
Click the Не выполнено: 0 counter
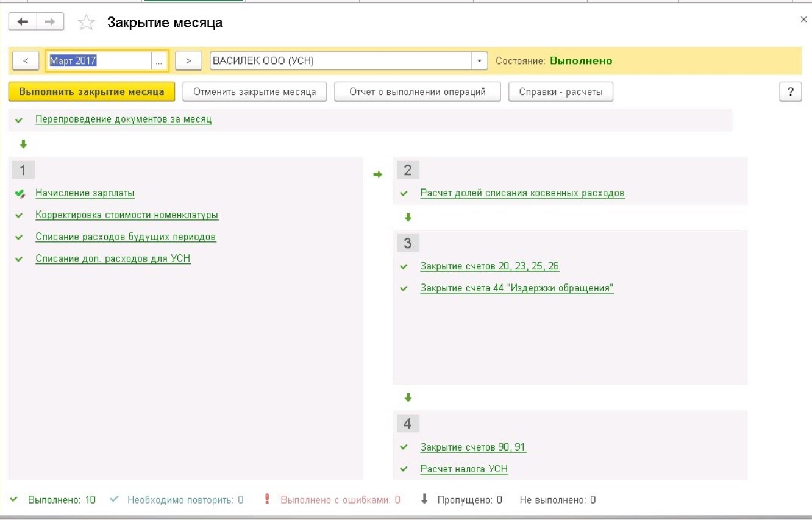(558, 500)
